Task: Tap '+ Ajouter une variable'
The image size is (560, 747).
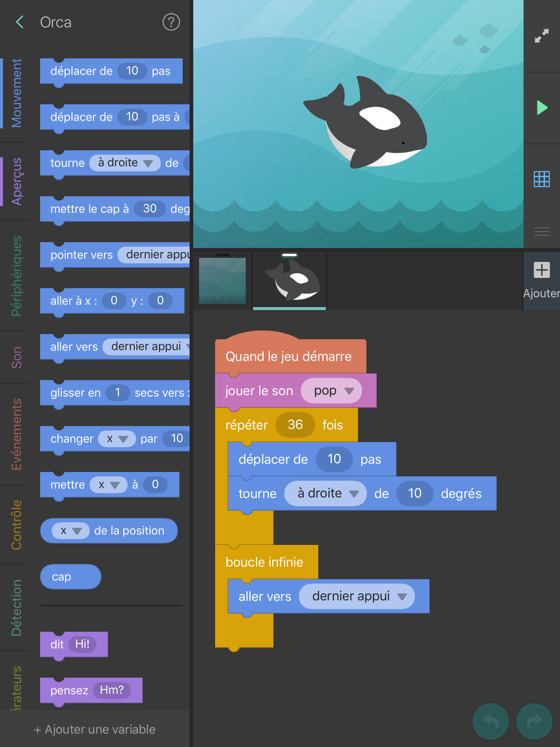Action: coord(95,729)
